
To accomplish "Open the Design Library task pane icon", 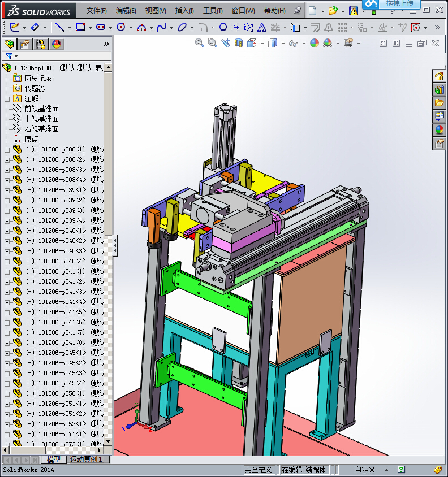I will (439, 89).
